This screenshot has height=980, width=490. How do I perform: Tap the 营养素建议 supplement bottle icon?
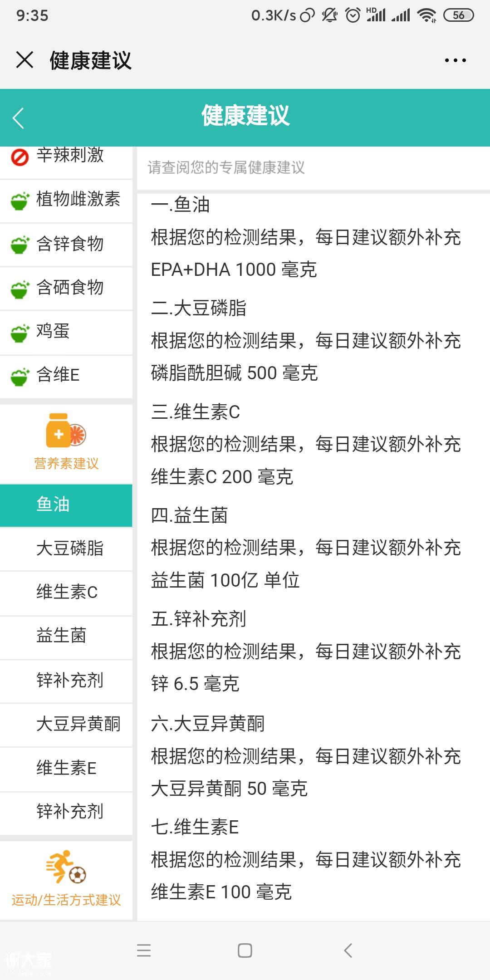pyautogui.click(x=66, y=430)
